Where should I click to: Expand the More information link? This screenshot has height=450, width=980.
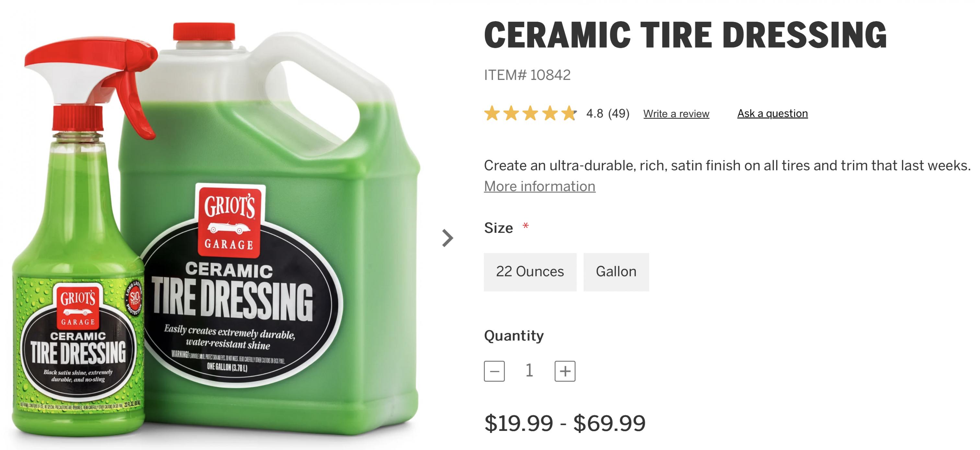540,186
